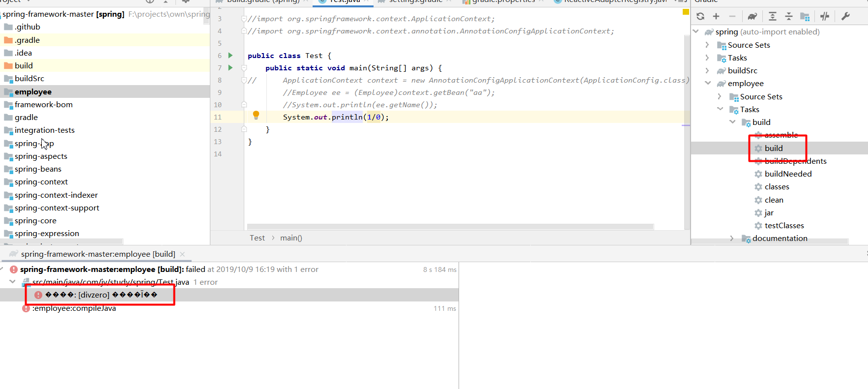Click the folder-with-squares Gradle toolbar icon
868x389 pixels.
tap(805, 16)
